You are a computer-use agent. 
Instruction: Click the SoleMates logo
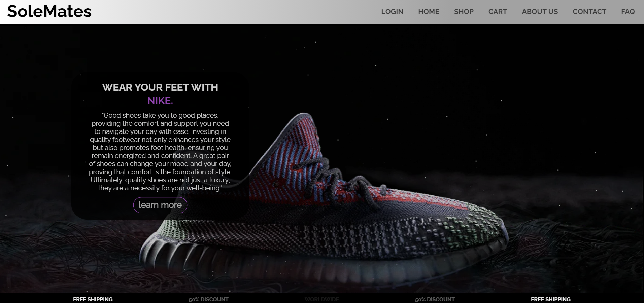tap(49, 11)
